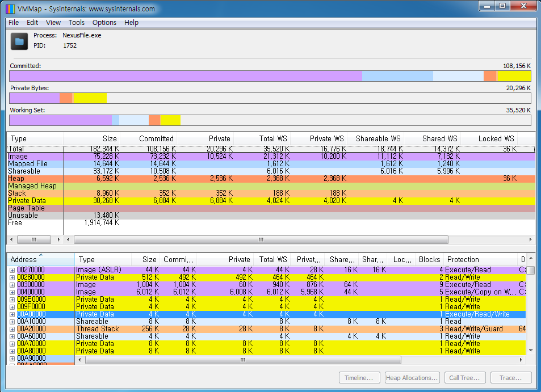Image resolution: width=541 pixels, height=392 pixels.
Task: Open the Help menu
Action: 132,23
